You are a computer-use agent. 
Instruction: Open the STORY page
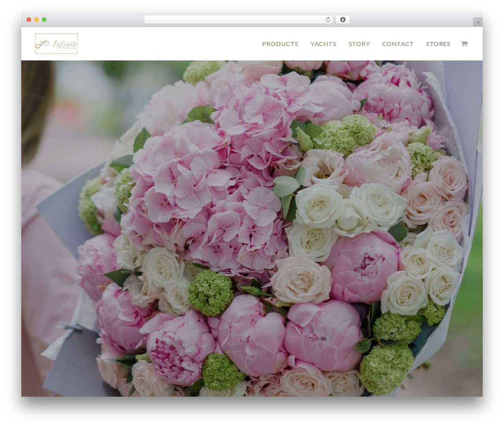click(359, 44)
